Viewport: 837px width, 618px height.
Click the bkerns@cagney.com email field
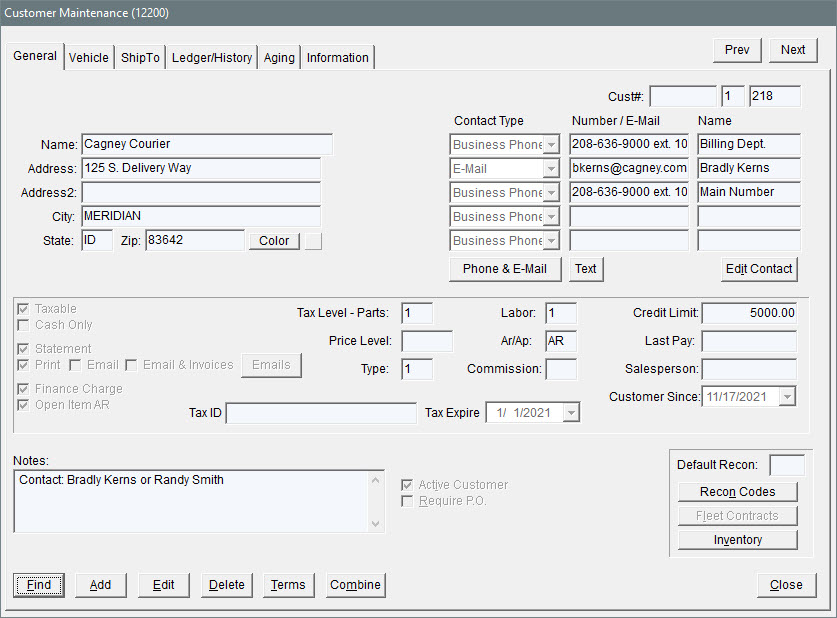click(x=629, y=168)
